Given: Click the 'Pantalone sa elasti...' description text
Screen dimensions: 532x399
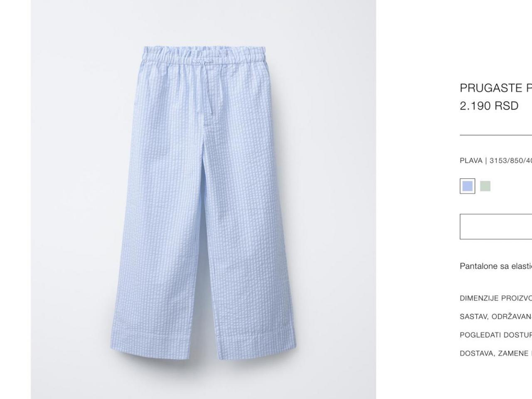Looking at the screenshot, I should pyautogui.click(x=496, y=266).
